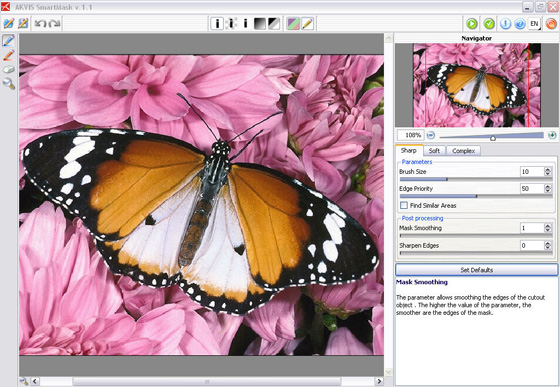
Task: Select the plain 'i' view mode icon
Action: coord(245,24)
